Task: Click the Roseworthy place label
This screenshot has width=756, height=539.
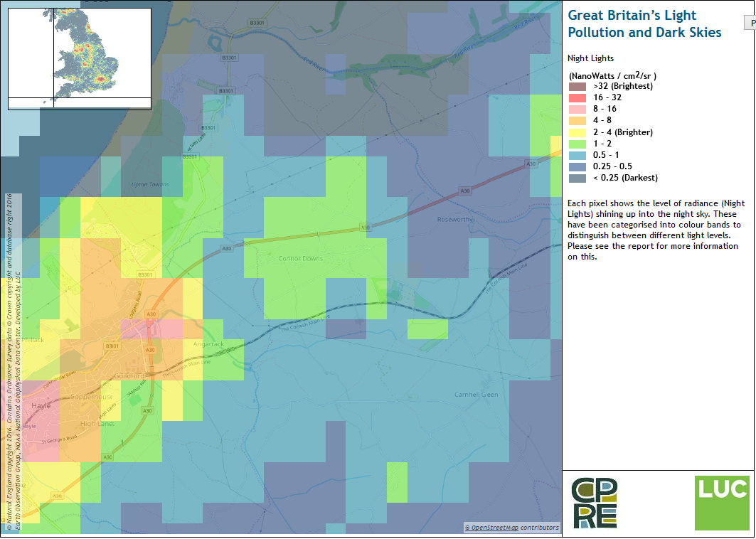Action: point(455,220)
